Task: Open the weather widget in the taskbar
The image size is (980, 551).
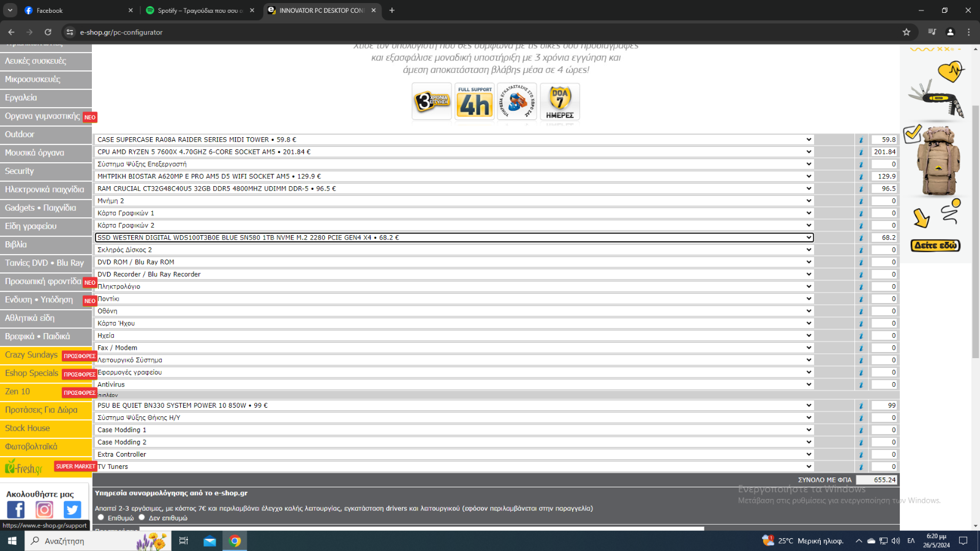Action: pyautogui.click(x=802, y=541)
